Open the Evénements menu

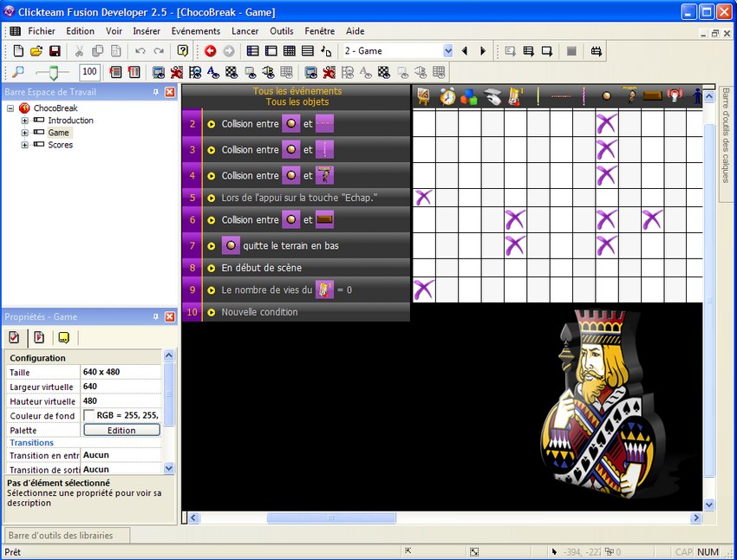[x=196, y=31]
